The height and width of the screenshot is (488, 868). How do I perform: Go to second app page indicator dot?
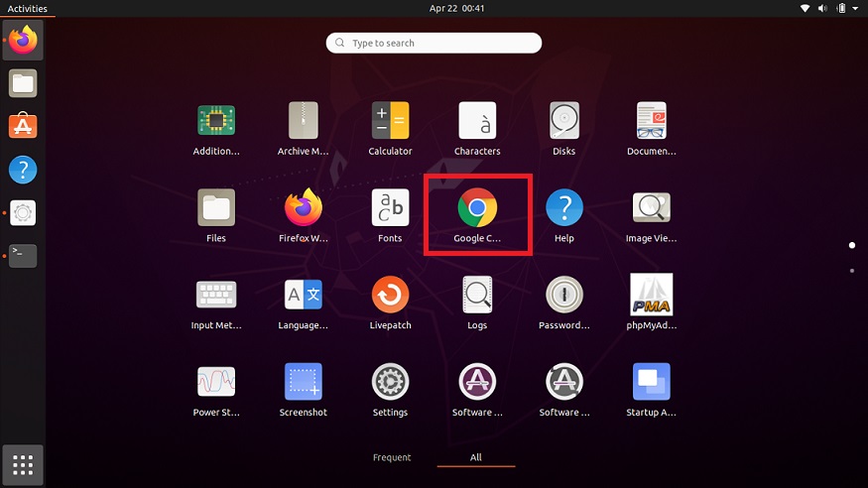[852, 271]
